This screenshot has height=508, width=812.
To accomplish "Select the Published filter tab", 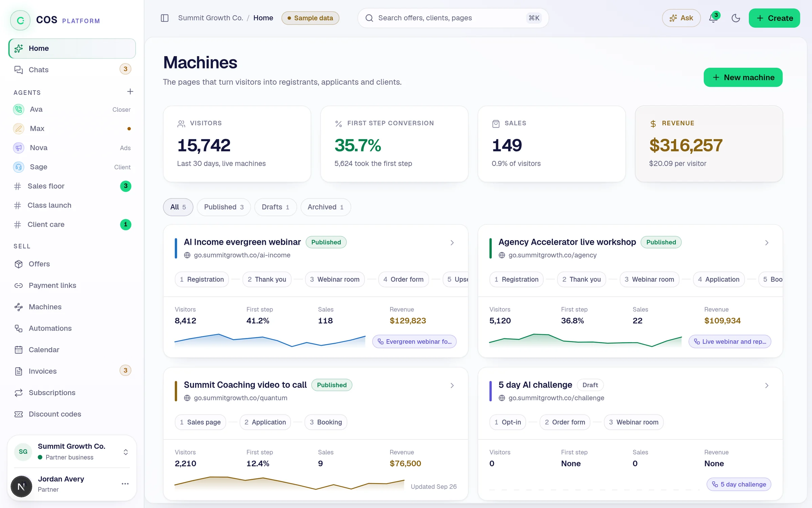I will [224, 207].
